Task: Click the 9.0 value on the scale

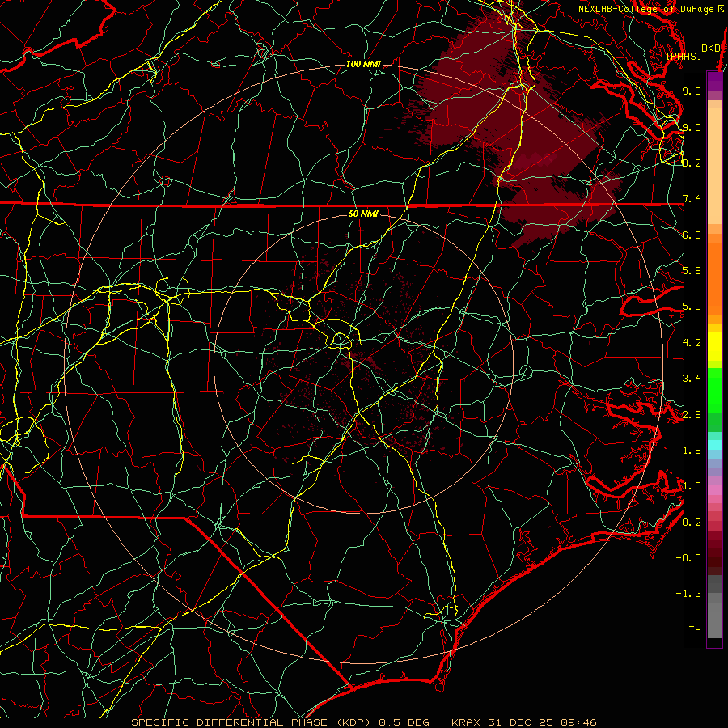Action: point(692,128)
